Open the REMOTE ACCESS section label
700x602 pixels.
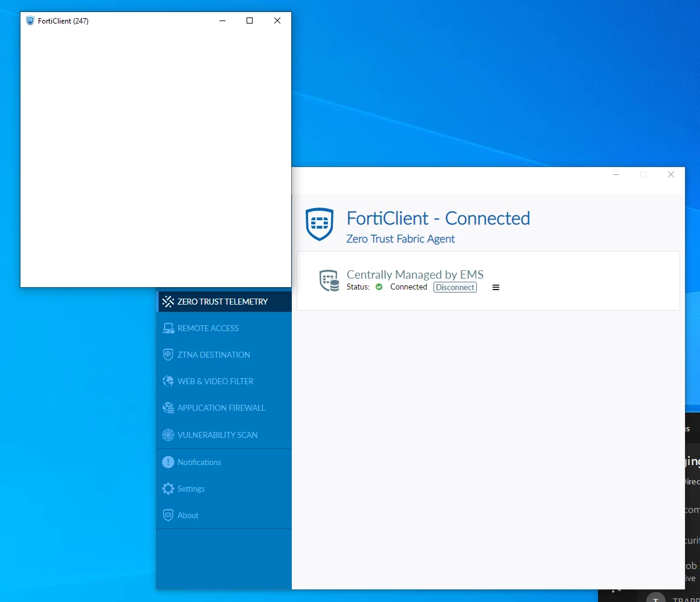pyautogui.click(x=208, y=328)
